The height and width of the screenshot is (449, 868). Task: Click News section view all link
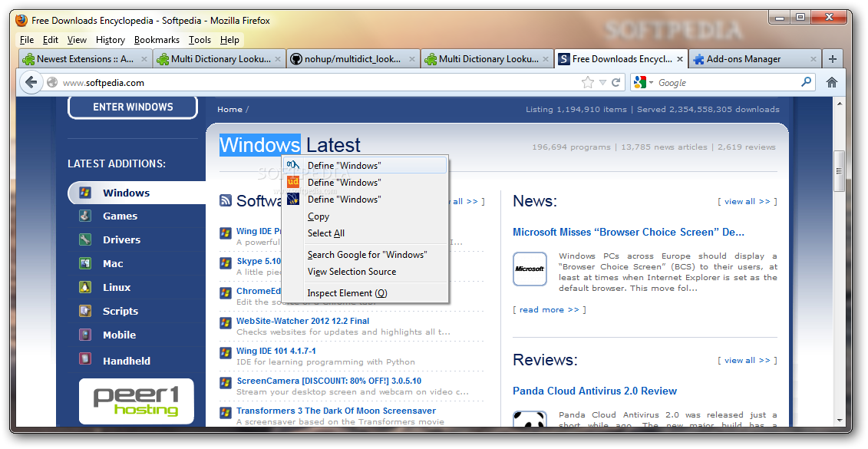(x=748, y=202)
